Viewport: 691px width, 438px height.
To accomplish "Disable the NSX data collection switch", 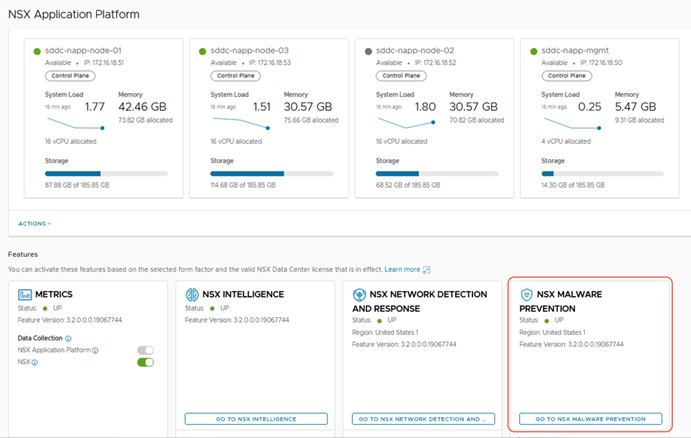I will pos(146,362).
